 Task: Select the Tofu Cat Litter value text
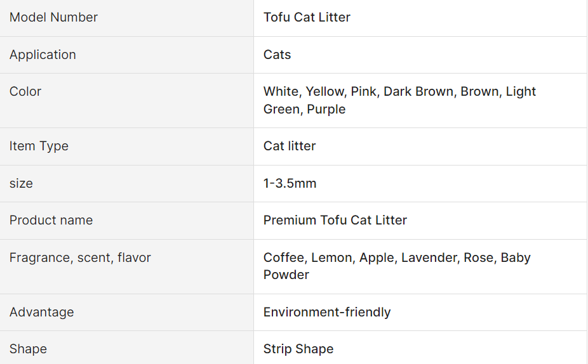[x=307, y=17]
